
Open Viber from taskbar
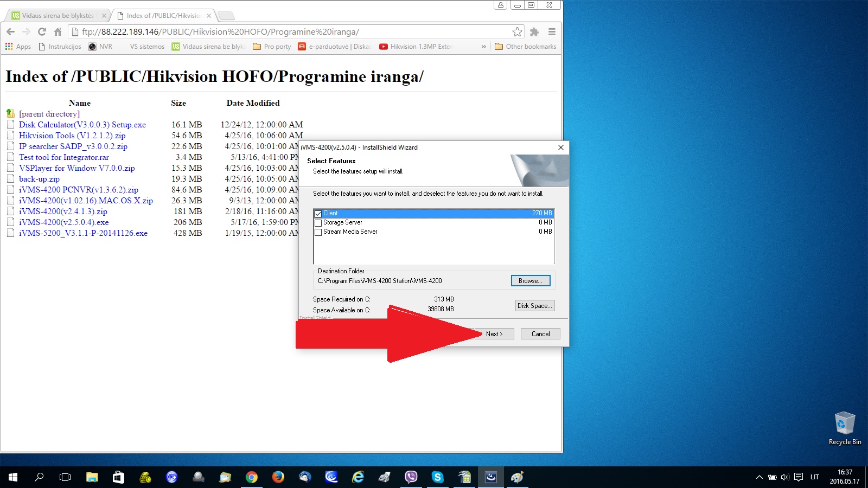411,477
